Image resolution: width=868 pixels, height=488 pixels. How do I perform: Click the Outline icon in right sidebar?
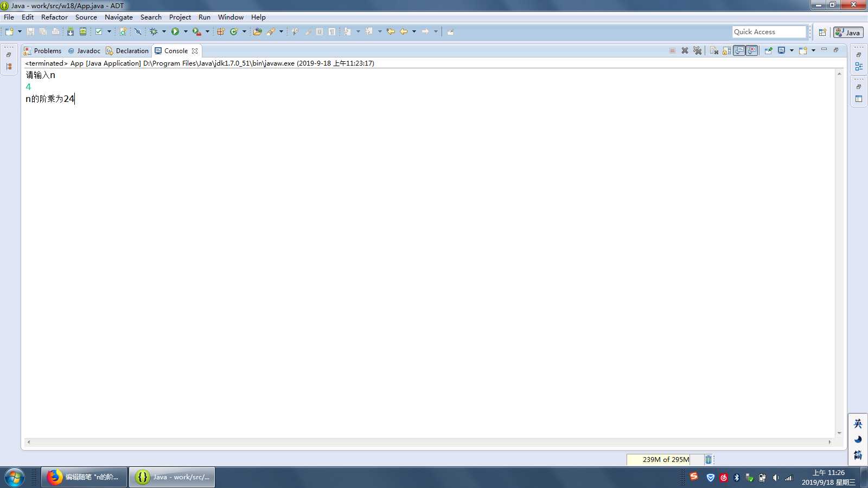[859, 66]
